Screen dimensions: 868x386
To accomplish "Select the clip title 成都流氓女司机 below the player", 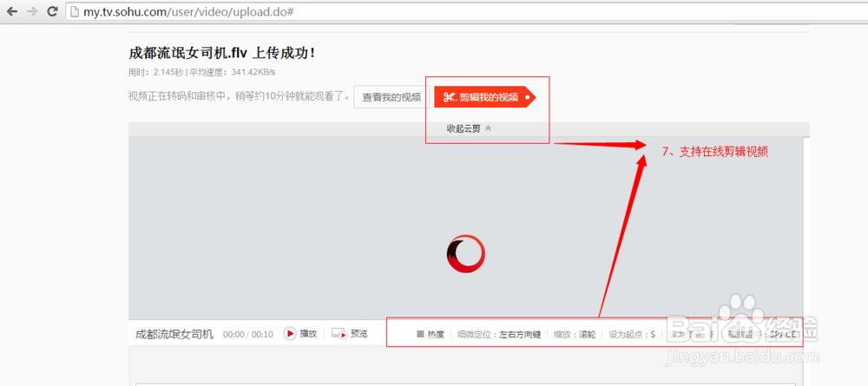I will [174, 334].
